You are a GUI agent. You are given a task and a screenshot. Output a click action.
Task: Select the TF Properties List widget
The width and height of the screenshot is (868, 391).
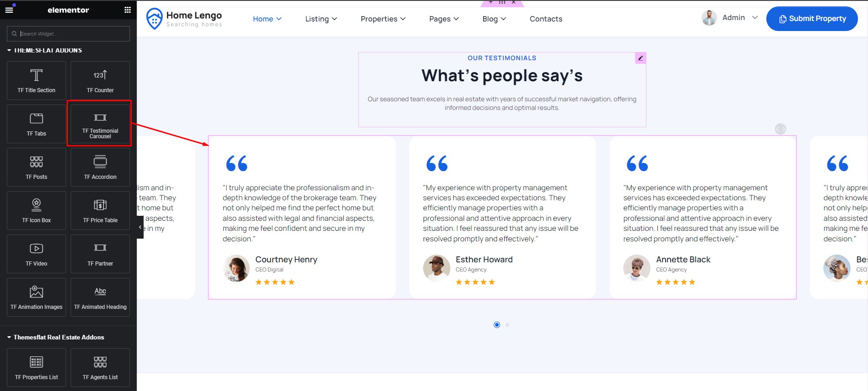36,367
